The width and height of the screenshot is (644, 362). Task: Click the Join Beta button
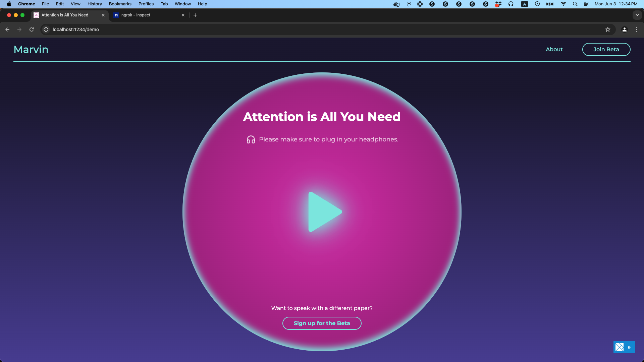point(606,49)
